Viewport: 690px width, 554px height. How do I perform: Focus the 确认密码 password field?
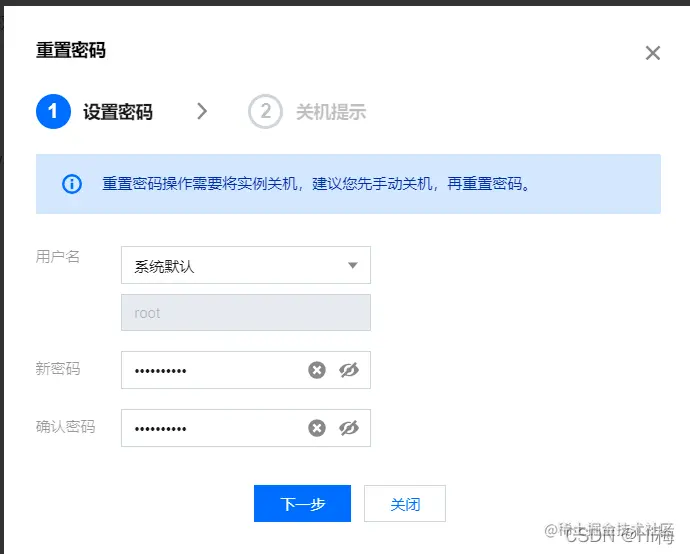[x=246, y=428]
